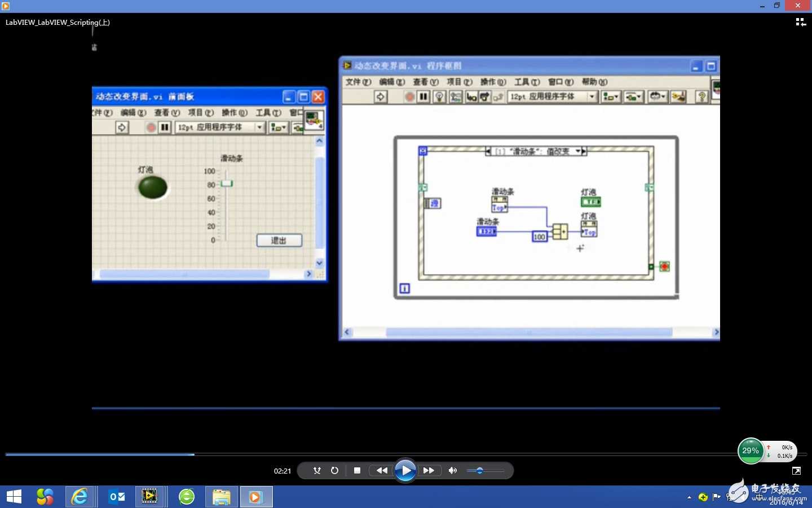Click the 退出 button on front panel
The image size is (812, 508).
click(279, 240)
